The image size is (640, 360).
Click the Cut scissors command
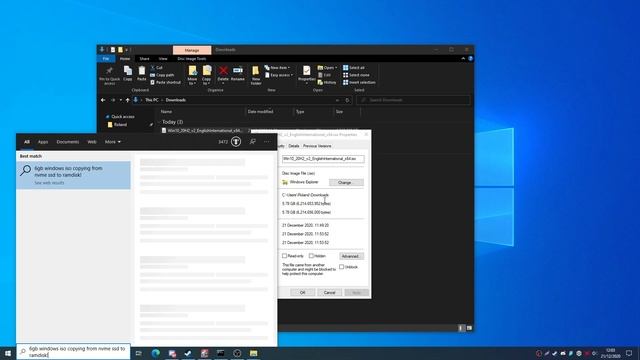(157, 68)
